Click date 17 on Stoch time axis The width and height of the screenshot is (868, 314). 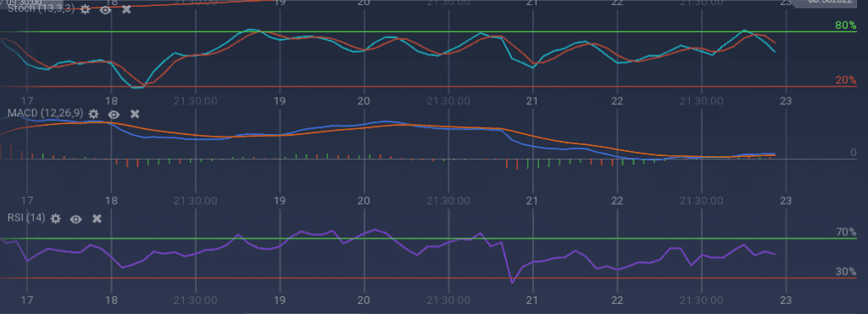tap(26, 101)
